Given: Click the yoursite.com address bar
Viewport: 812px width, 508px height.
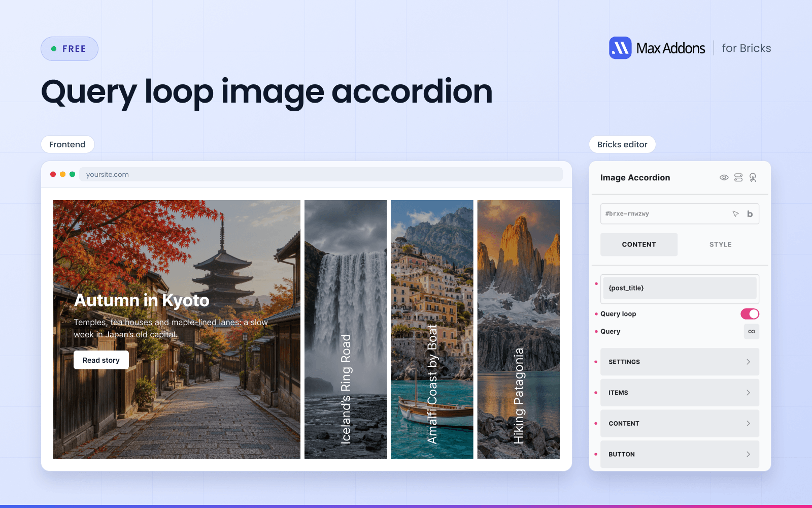Looking at the screenshot, I should click(321, 174).
